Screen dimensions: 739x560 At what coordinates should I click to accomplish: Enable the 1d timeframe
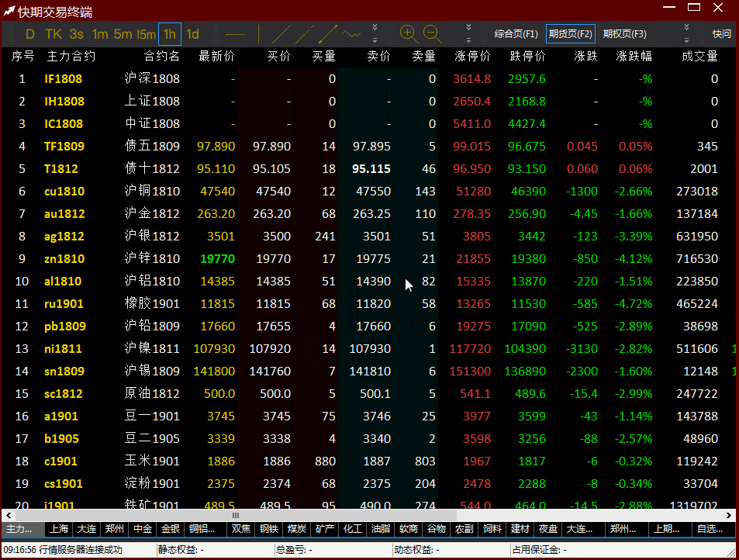pos(192,34)
